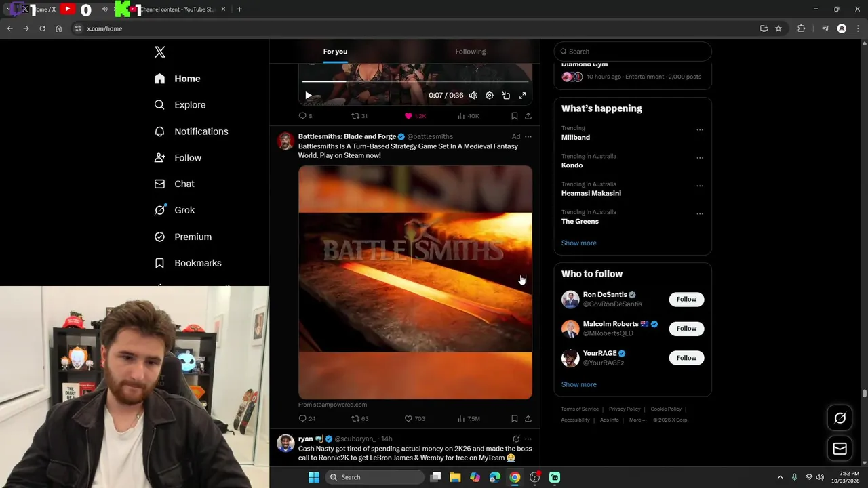Repost the video post with 31 reposts
The image size is (868, 488).
359,116
